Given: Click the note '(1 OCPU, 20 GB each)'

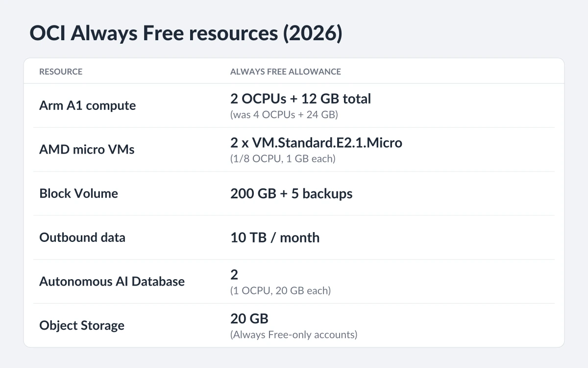Looking at the screenshot, I should pyautogui.click(x=281, y=291).
